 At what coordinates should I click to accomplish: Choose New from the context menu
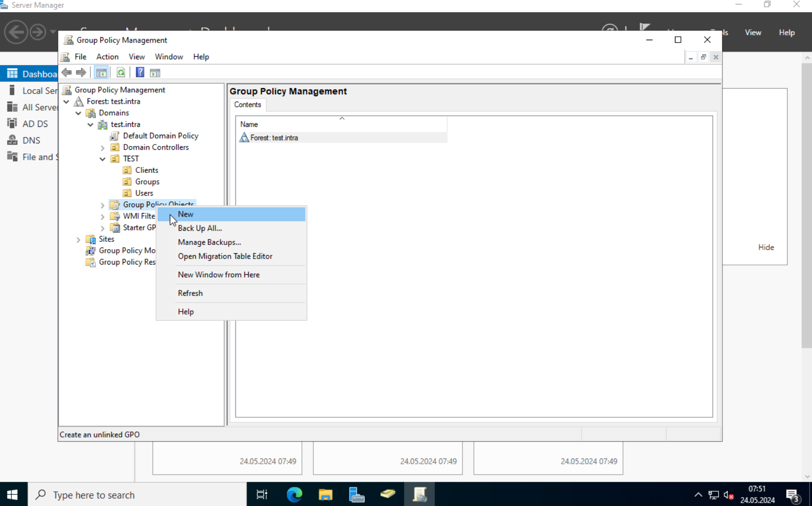pyautogui.click(x=231, y=214)
